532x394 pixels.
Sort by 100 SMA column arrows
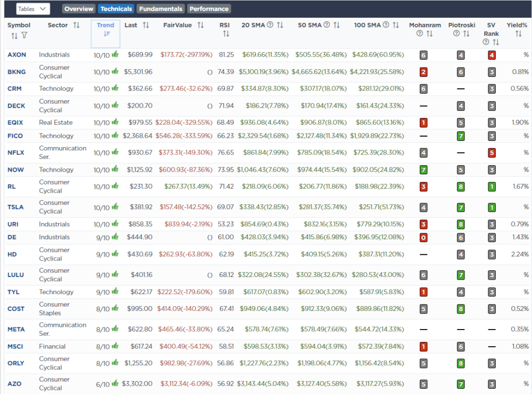tap(396, 25)
